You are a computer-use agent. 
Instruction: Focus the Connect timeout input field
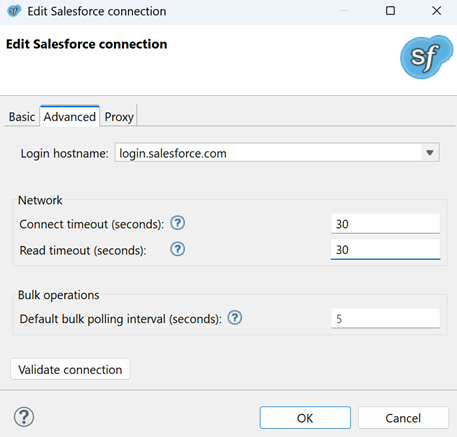385,224
